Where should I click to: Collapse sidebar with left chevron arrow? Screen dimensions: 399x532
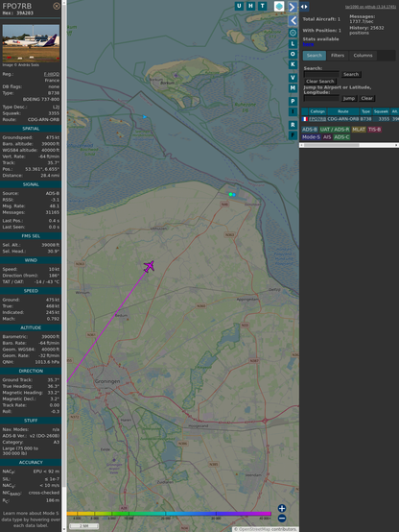293,21
